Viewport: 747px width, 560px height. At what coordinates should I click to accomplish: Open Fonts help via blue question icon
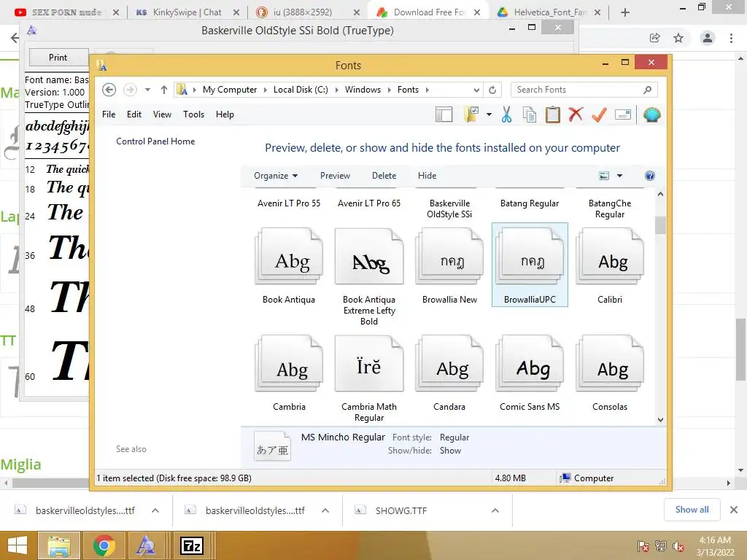tap(650, 176)
